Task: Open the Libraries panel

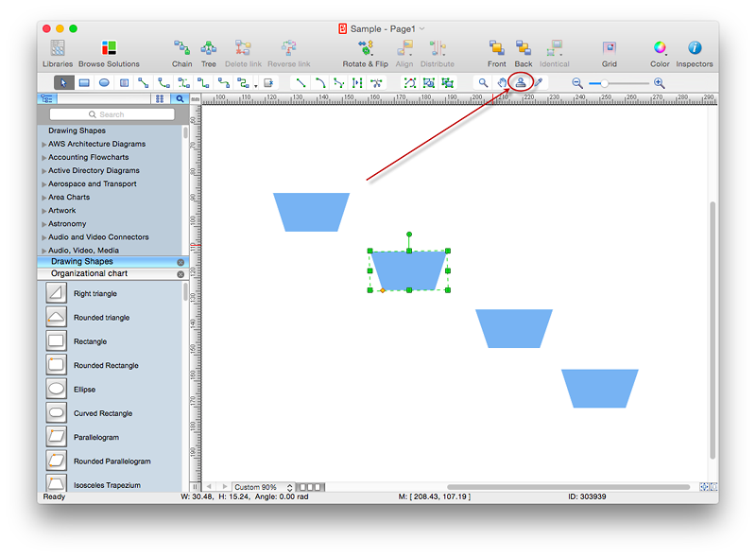Action: point(58,54)
